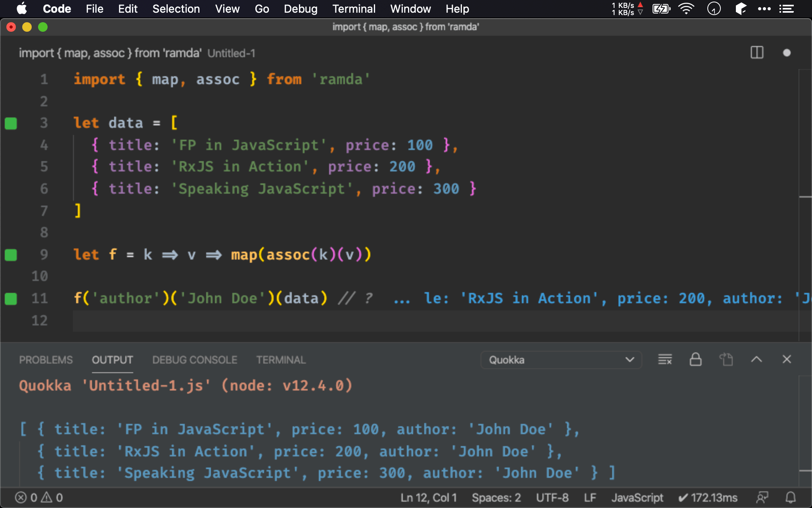Open the Code application menu
Viewport: 812px width, 508px height.
pyautogui.click(x=57, y=9)
